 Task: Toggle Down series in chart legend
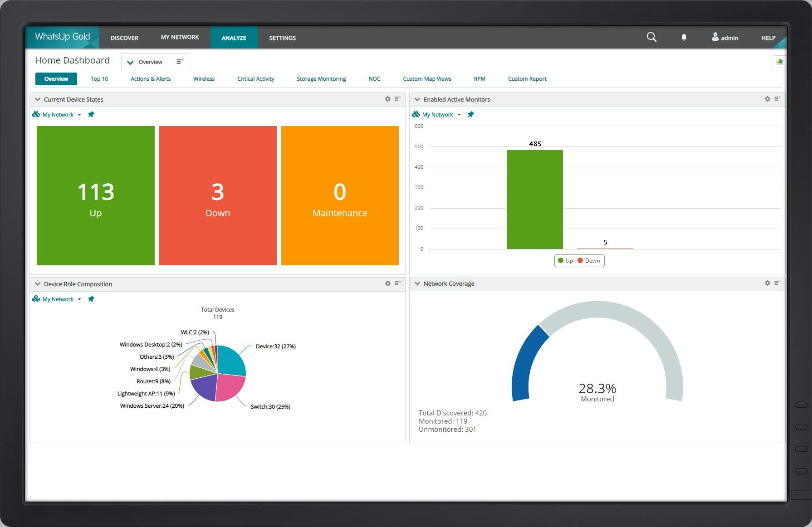point(589,261)
